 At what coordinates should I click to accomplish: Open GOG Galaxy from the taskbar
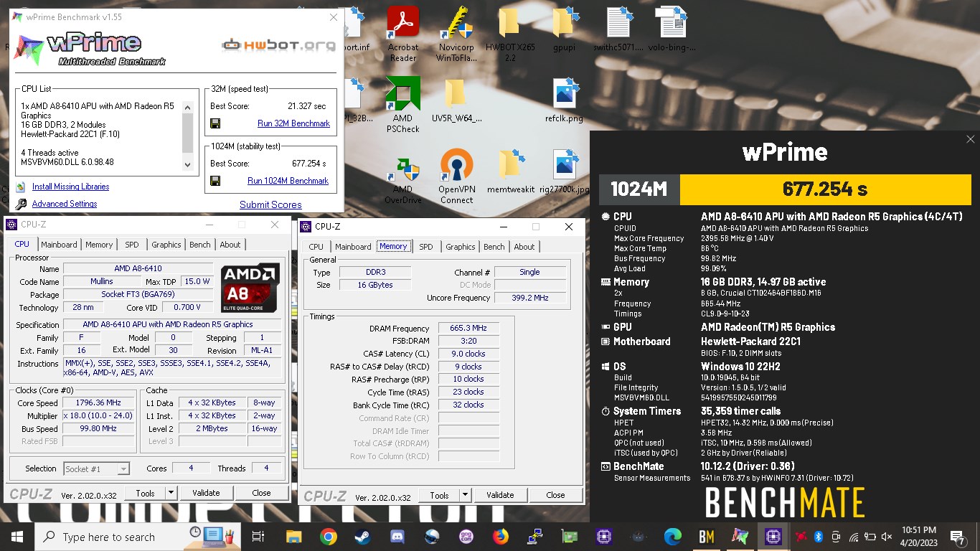coord(466,537)
